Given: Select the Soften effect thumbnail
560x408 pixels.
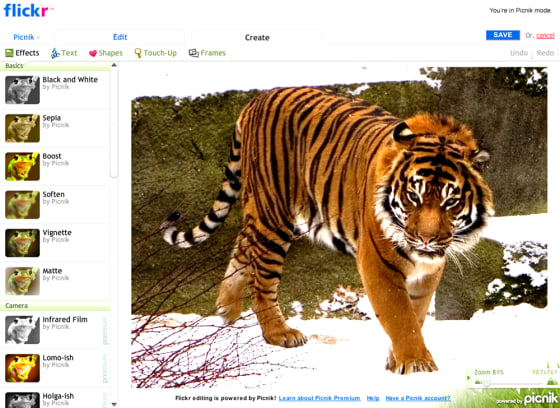Looking at the screenshot, I should (22, 204).
